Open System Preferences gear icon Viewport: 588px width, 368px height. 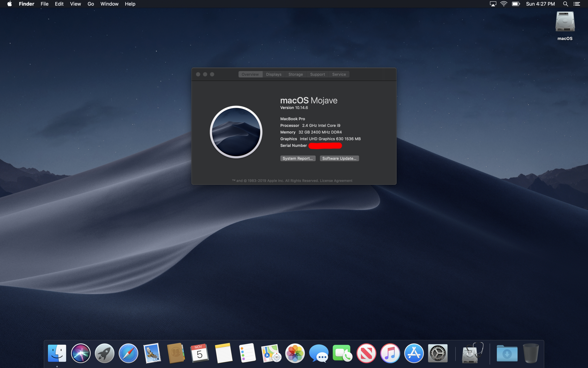pos(438,353)
